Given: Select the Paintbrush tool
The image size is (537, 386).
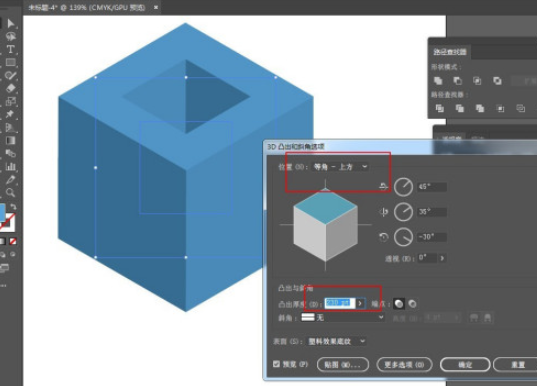Looking at the screenshot, I should click(11, 75).
